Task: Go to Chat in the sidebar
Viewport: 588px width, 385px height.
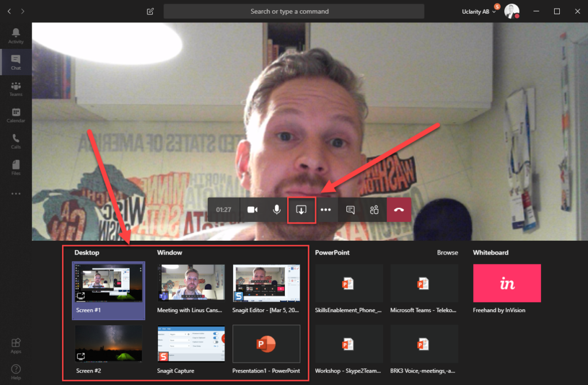Action: (16, 62)
